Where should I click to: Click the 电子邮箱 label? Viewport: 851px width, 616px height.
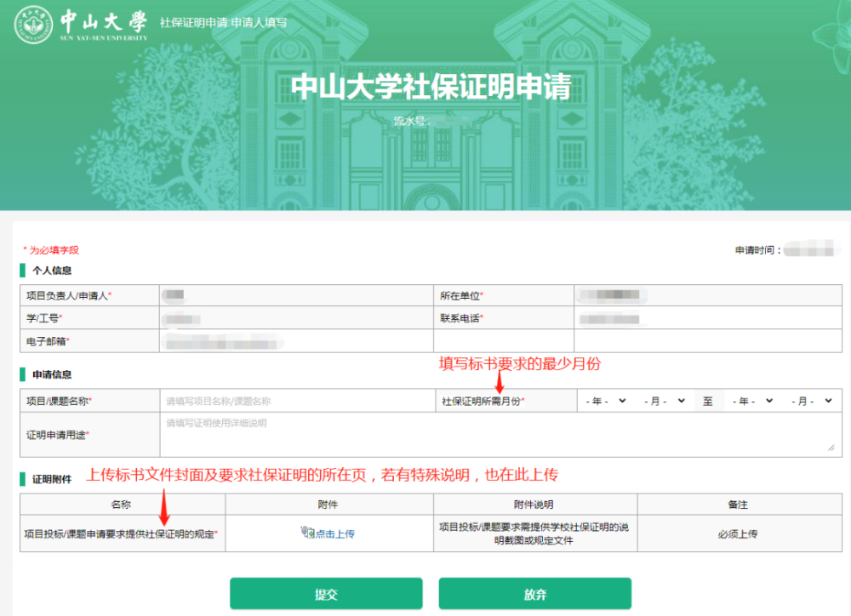(x=48, y=341)
